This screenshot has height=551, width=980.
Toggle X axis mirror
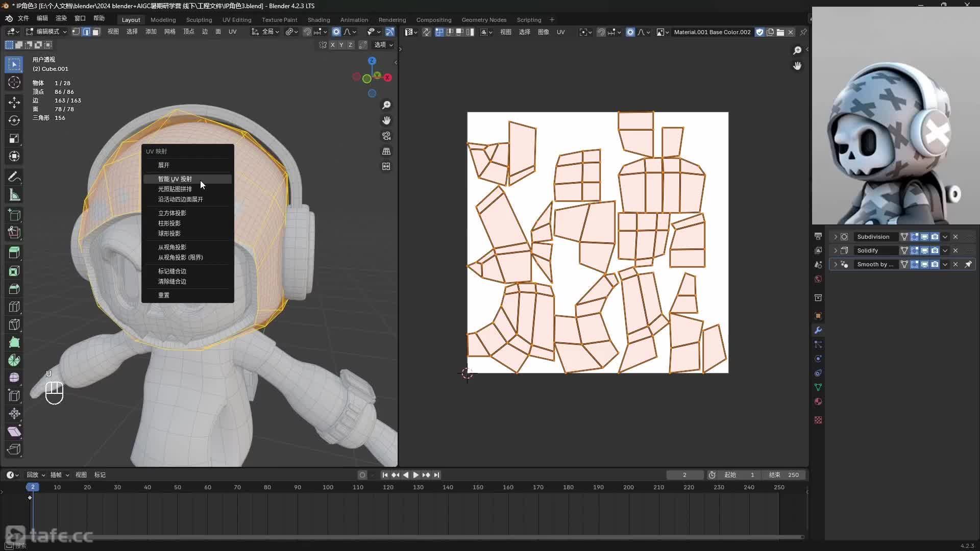tap(332, 45)
